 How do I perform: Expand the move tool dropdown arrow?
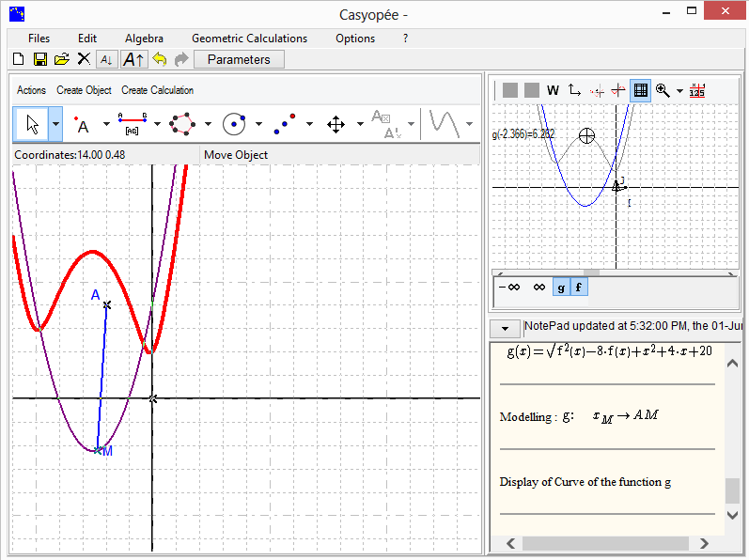(360, 124)
